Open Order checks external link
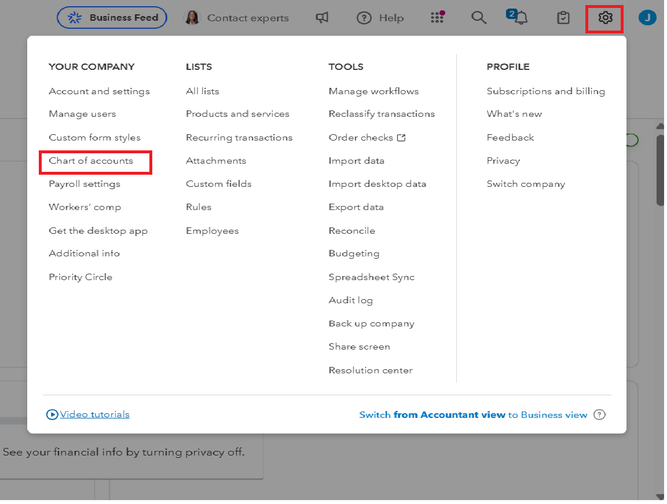 pos(367,138)
